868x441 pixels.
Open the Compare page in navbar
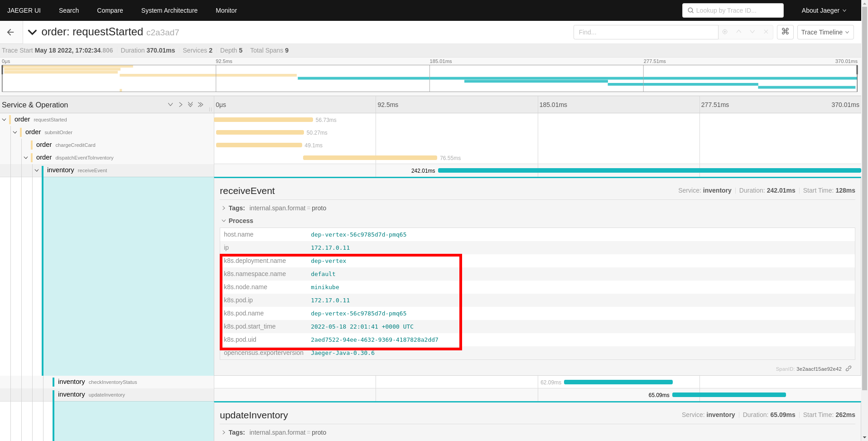(110, 10)
